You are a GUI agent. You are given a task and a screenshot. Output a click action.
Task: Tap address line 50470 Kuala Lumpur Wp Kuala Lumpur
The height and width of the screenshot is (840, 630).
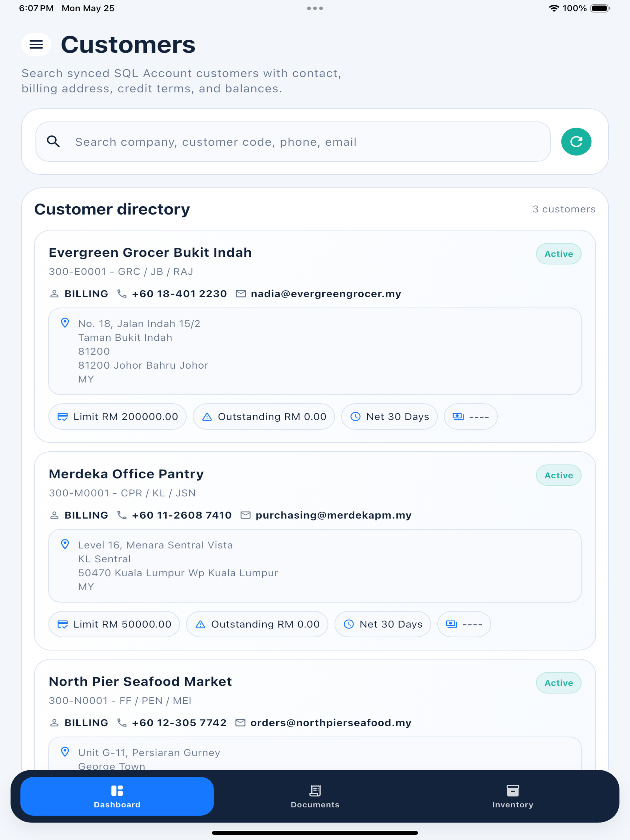point(178,573)
